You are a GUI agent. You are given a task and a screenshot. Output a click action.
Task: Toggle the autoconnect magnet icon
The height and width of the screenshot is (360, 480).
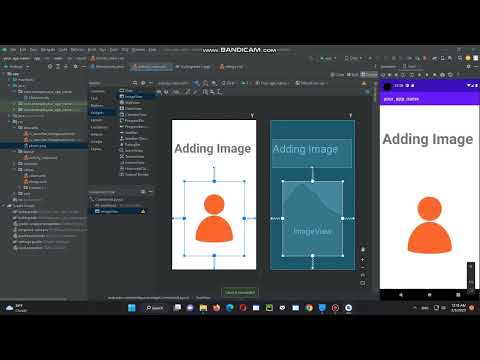167,92
